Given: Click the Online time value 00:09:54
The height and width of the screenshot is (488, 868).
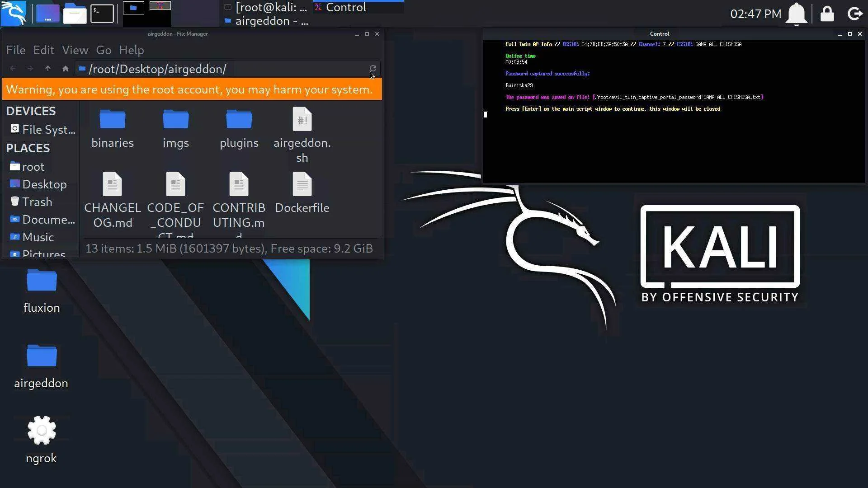Looking at the screenshot, I should pos(516,62).
